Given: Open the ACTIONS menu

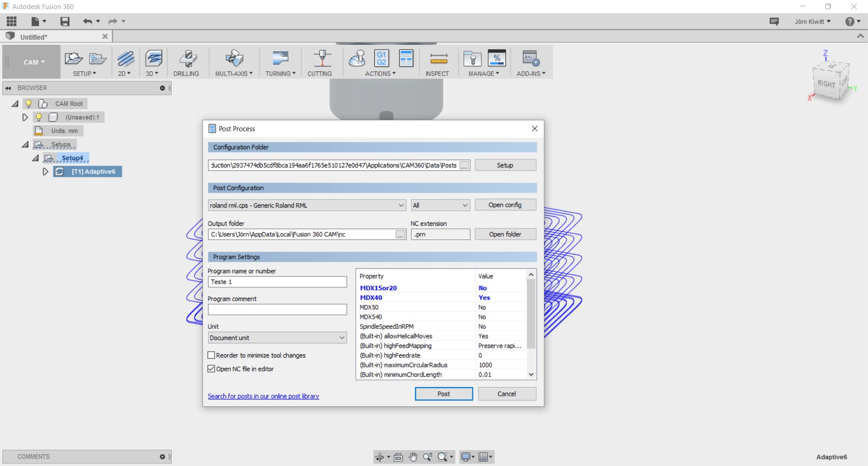Looking at the screenshot, I should click(x=380, y=73).
